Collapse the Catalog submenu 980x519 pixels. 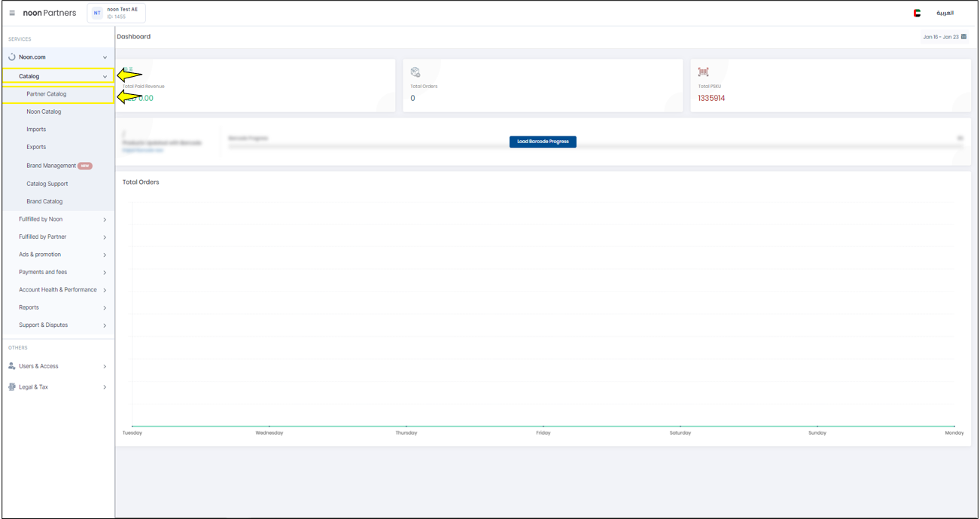(x=105, y=76)
